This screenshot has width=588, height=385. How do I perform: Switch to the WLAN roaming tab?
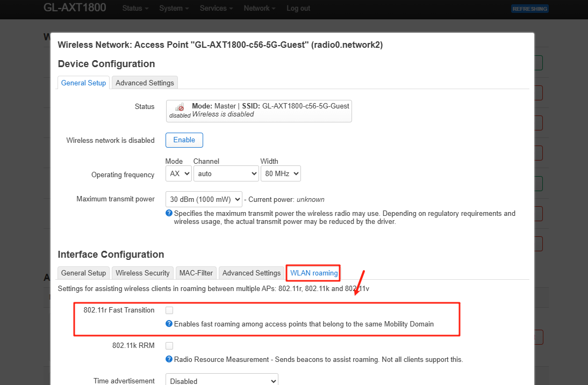[x=314, y=273]
